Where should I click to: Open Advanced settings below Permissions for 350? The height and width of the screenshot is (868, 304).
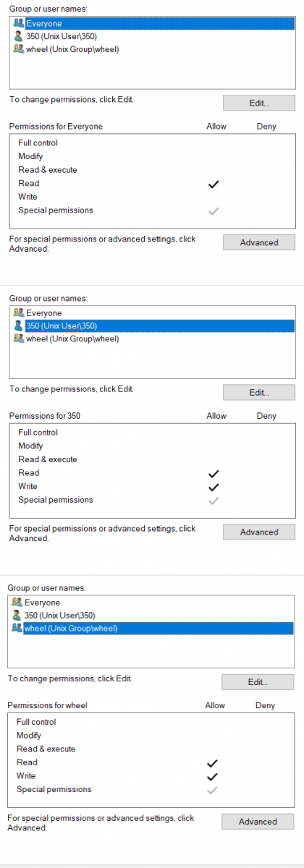(x=258, y=532)
